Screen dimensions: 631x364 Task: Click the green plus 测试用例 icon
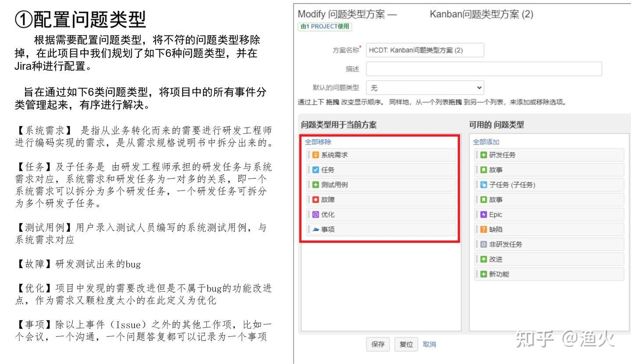click(x=315, y=185)
